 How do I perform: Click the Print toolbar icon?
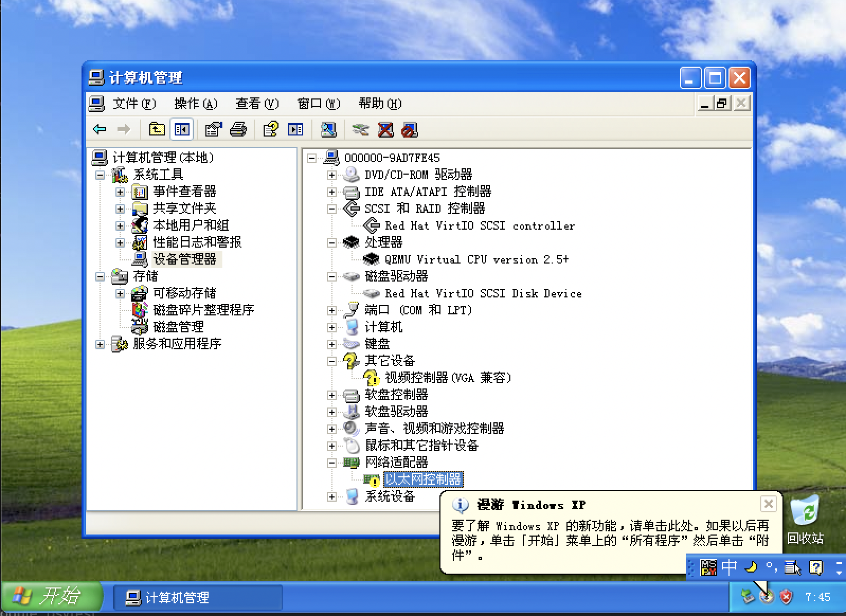238,129
